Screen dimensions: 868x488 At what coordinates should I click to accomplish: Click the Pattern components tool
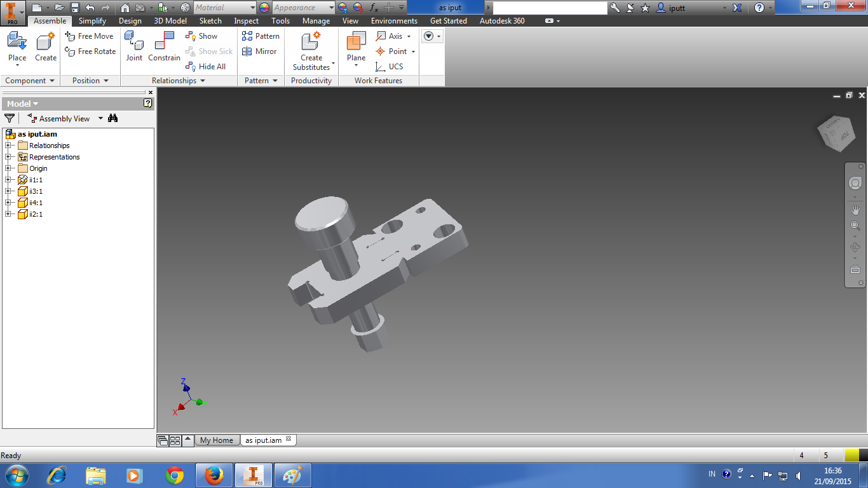coord(261,36)
